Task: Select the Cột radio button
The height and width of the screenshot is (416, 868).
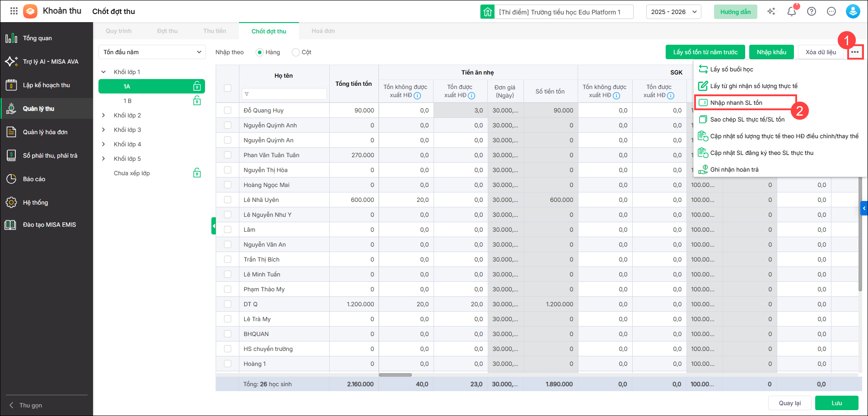Action: (296, 52)
